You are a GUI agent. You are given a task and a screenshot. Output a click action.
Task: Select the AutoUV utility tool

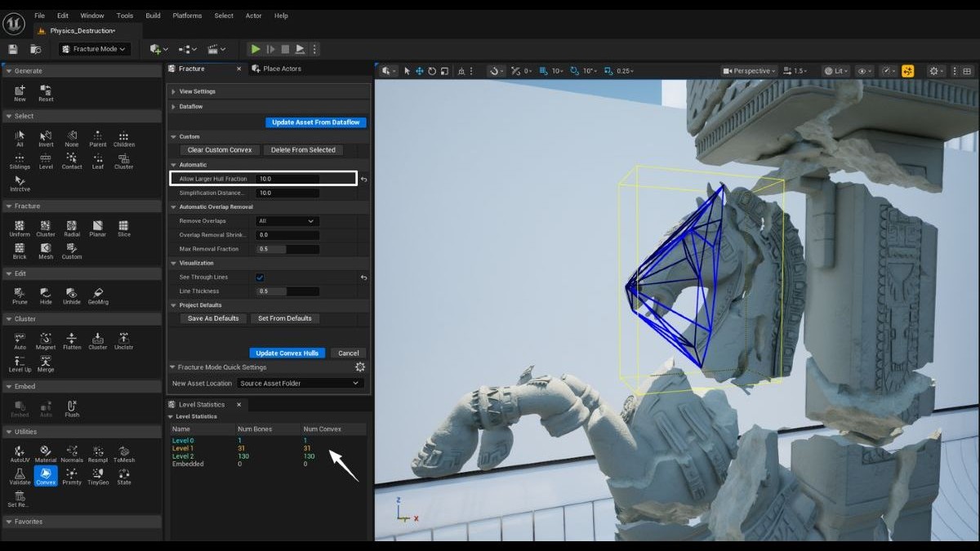tap(19, 451)
